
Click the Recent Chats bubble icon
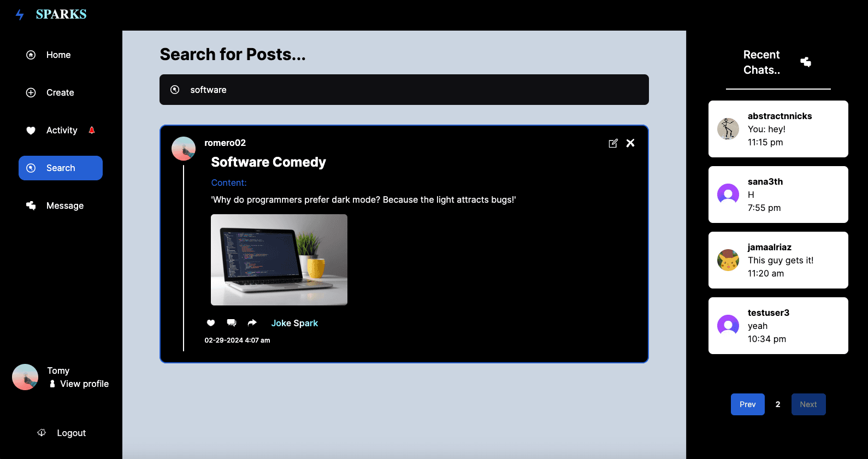806,62
